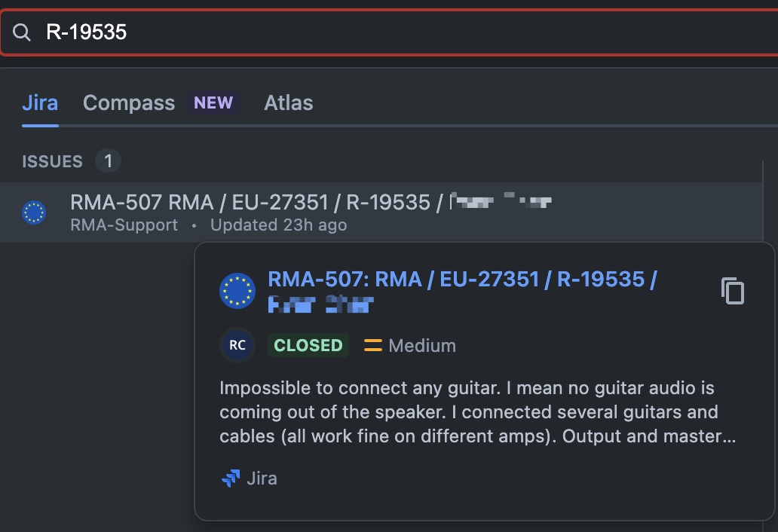Click the RMA-Support project label
Image resolution: width=778 pixels, height=532 pixels.
[x=124, y=225]
